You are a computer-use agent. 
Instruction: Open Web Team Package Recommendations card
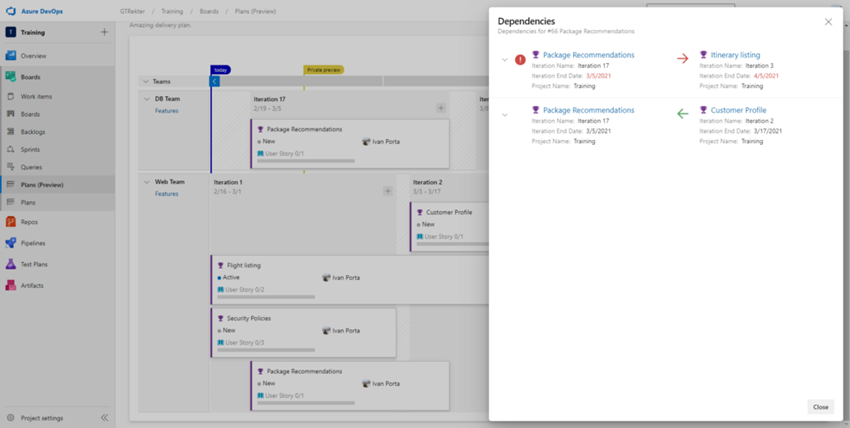click(350, 386)
